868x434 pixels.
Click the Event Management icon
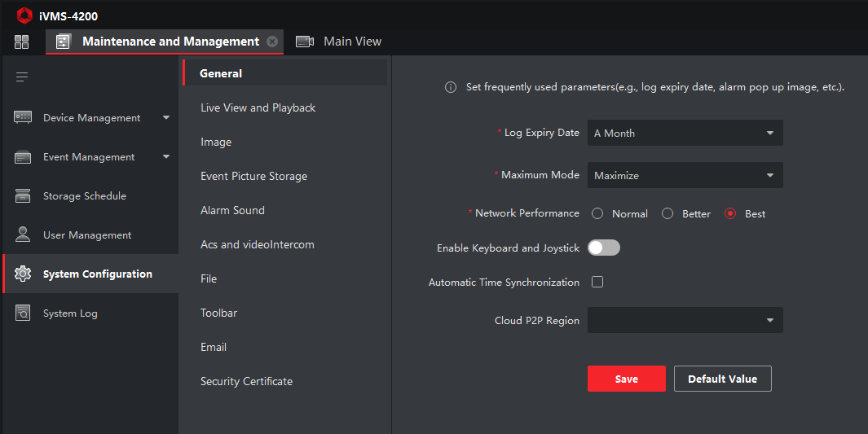23,157
